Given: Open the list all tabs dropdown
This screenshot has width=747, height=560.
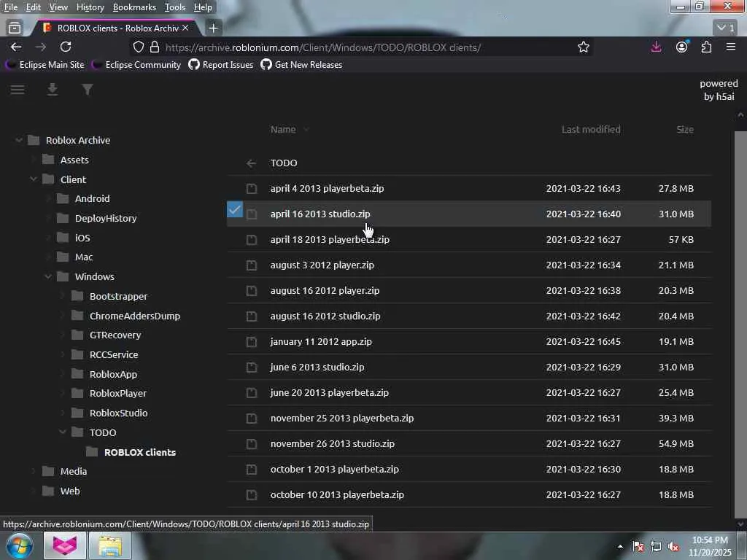Looking at the screenshot, I should coord(726,28).
